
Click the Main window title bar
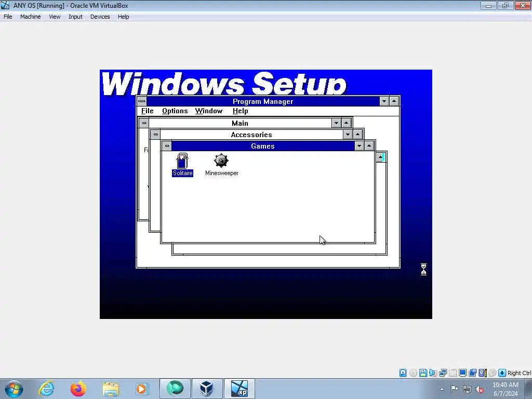240,123
